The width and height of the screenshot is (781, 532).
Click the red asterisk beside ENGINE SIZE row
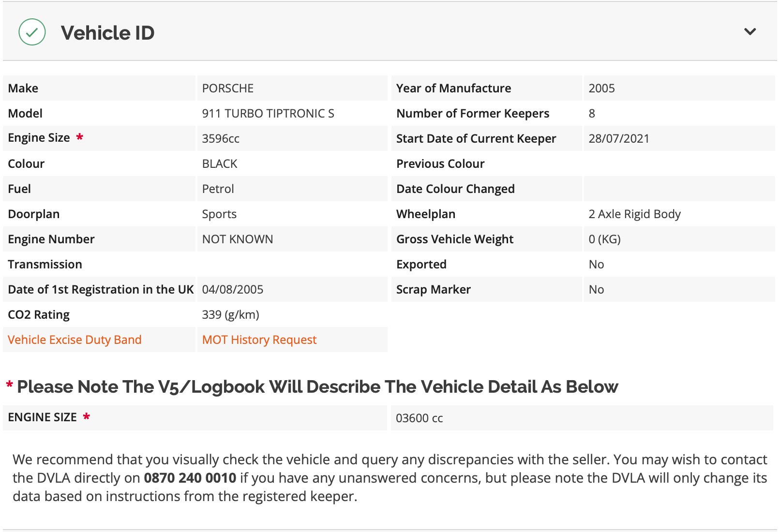pos(87,416)
